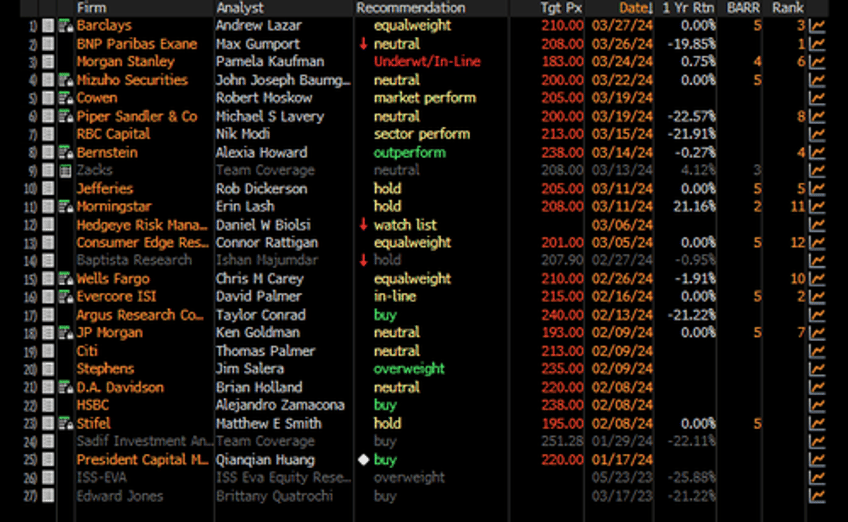Click Morningstar row chart icon
Screen dimensions: 848x522
[x=817, y=207]
